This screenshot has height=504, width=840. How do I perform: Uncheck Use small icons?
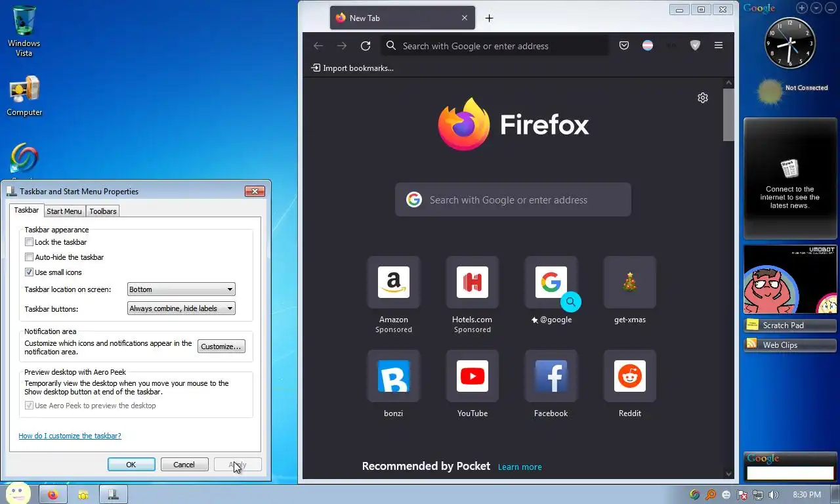coord(29,272)
